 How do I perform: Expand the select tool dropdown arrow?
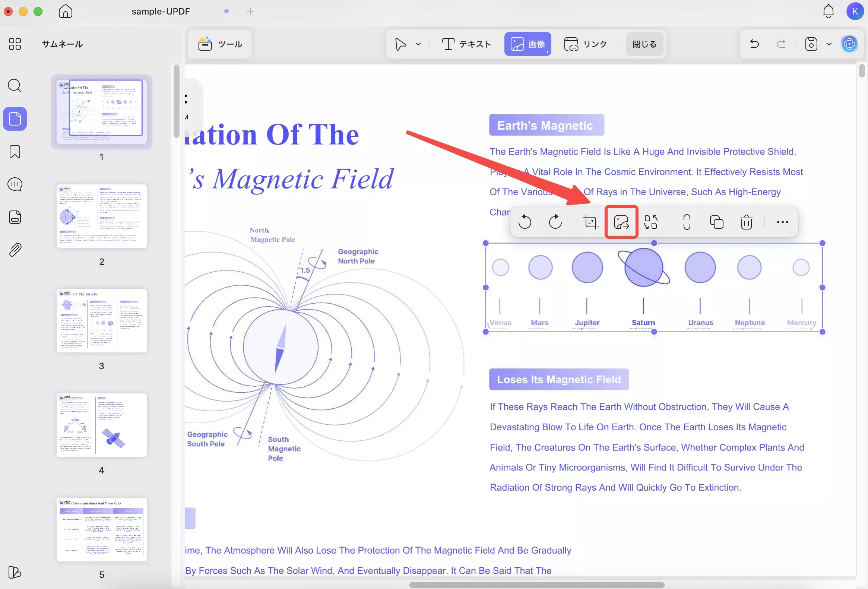(x=418, y=44)
